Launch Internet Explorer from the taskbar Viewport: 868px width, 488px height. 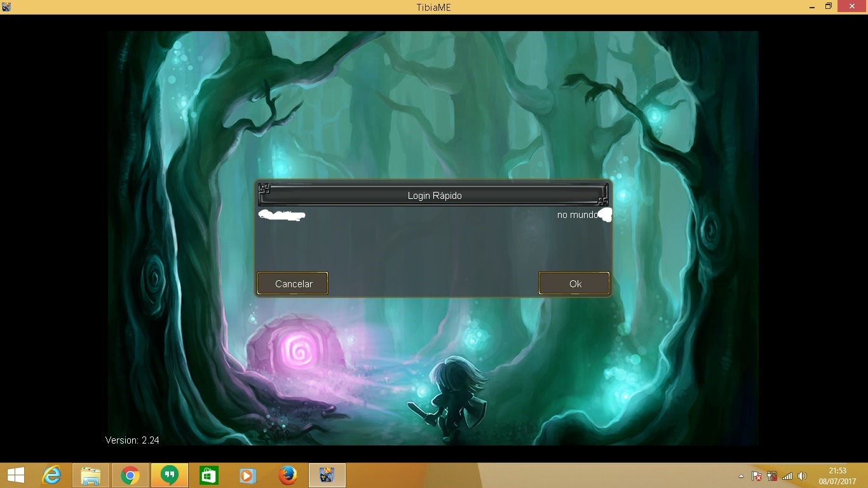(51, 475)
